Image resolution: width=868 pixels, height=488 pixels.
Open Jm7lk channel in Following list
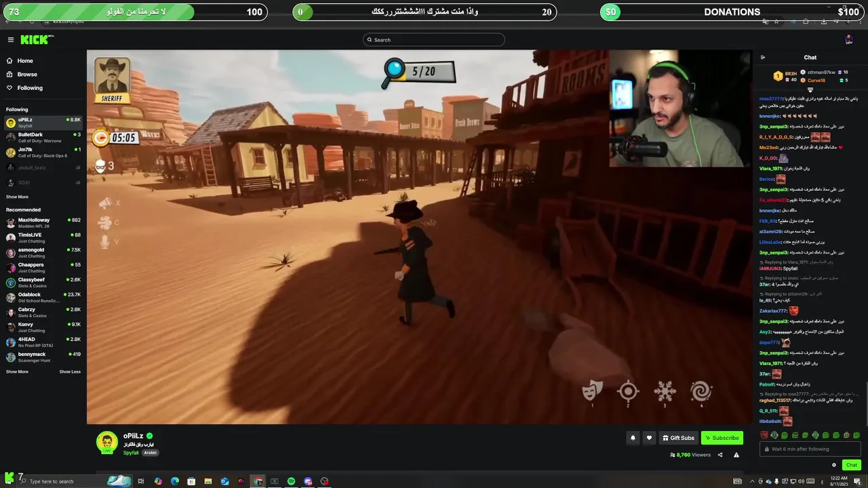click(x=43, y=152)
